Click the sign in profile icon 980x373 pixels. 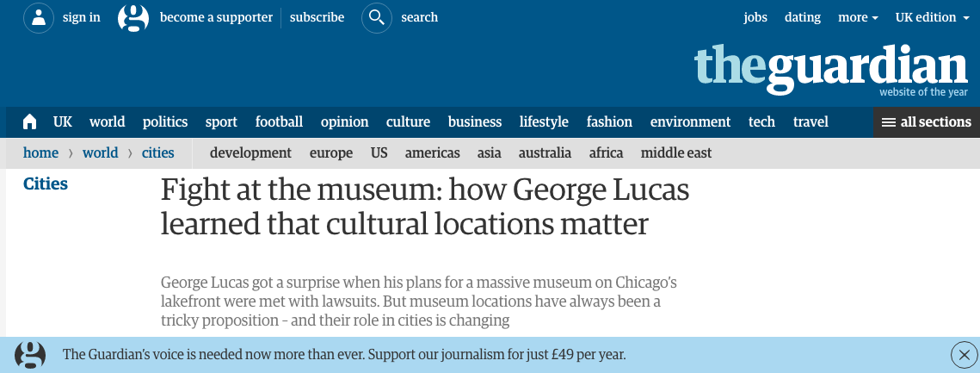tap(39, 17)
